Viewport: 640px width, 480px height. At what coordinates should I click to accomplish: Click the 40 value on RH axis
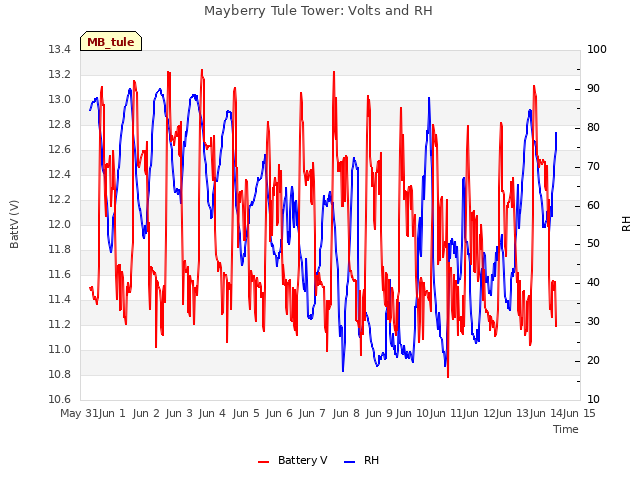click(x=593, y=283)
